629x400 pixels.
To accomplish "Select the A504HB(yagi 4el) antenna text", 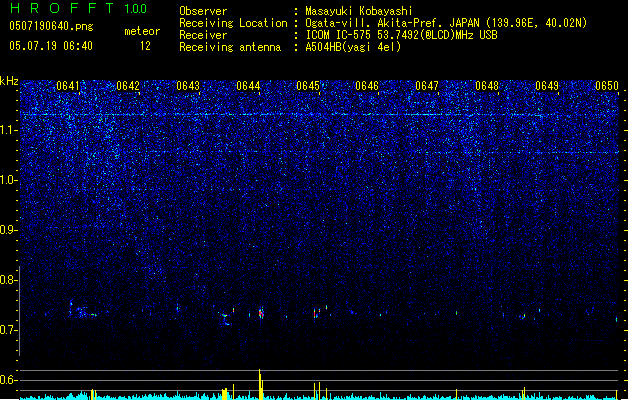I will [x=353, y=47].
